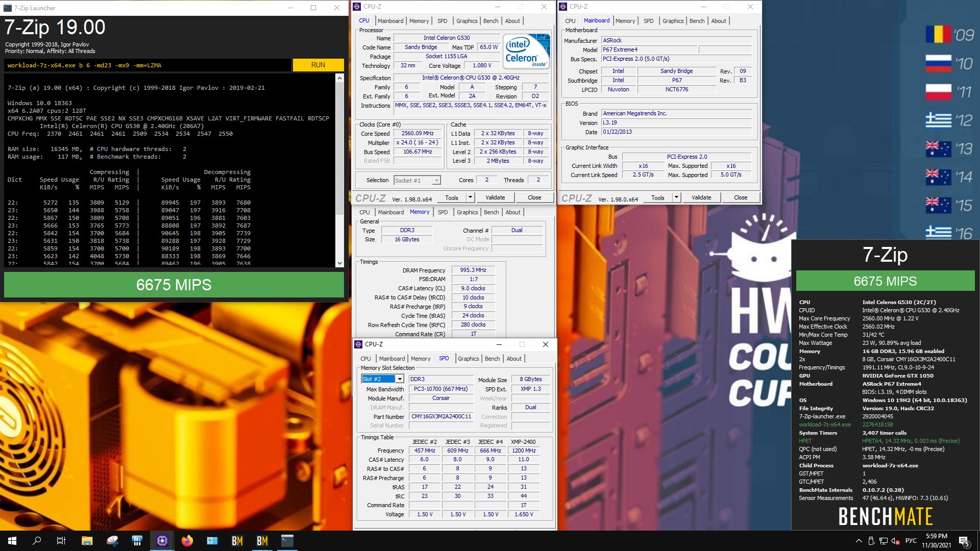Open Firefox from the taskbar
Screen dimensions: 980x551
pyautogui.click(x=187, y=541)
